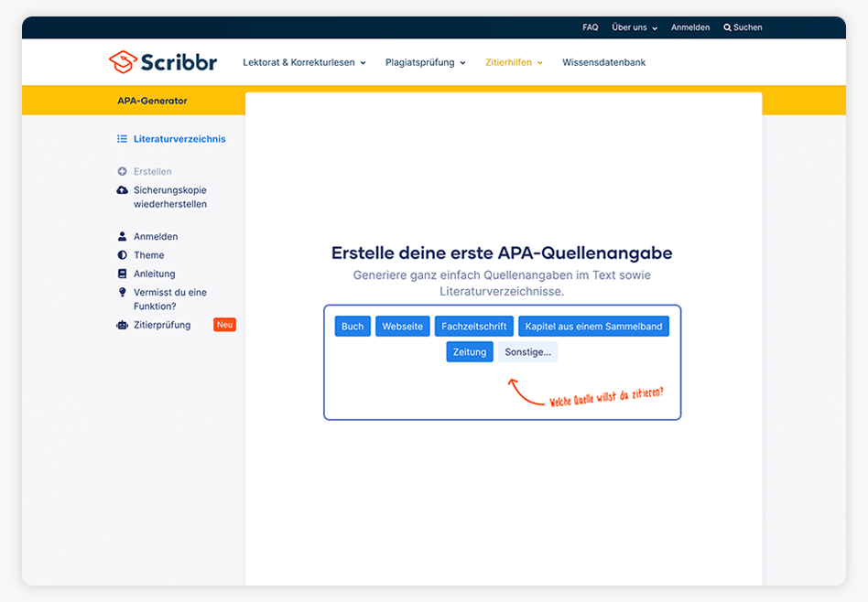Click the robot icon beside Zitierprüfung
This screenshot has width=868, height=602.
122,325
